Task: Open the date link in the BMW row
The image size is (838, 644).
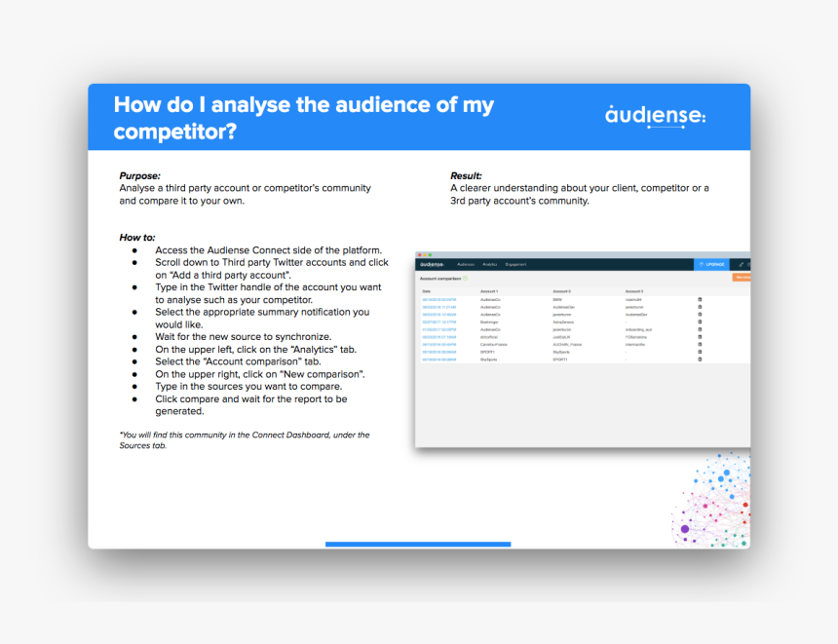Action: tap(438, 300)
